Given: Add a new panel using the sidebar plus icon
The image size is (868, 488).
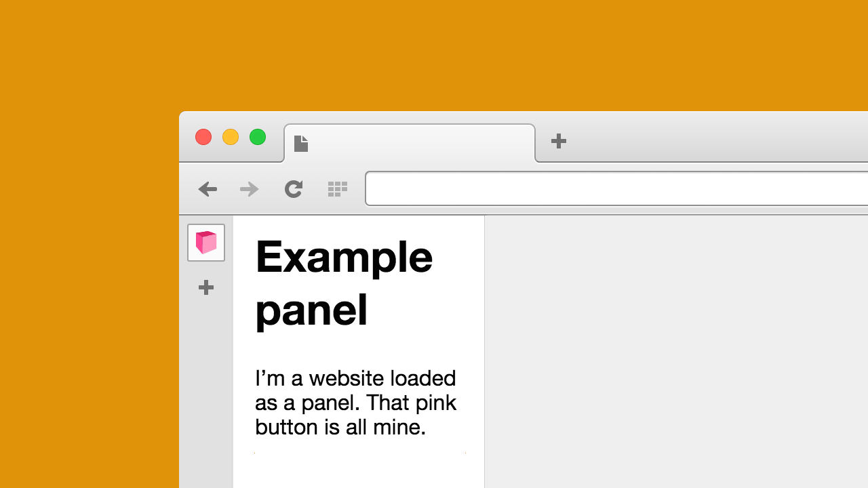Looking at the screenshot, I should pyautogui.click(x=205, y=287).
